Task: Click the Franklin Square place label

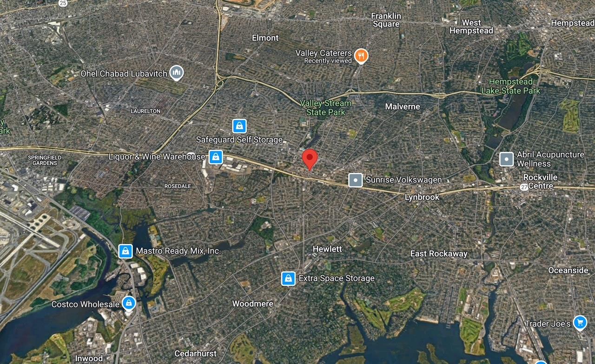Action: tap(386, 20)
